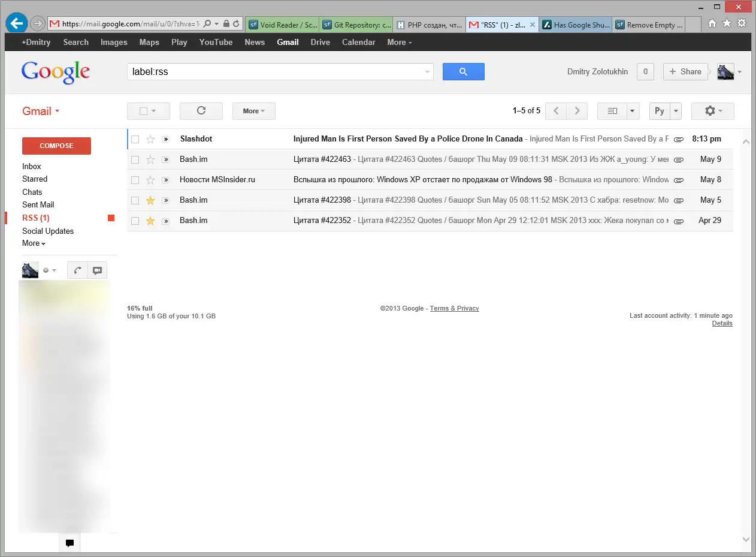Click the blue search magnifier button
756x557 pixels.
tap(463, 71)
